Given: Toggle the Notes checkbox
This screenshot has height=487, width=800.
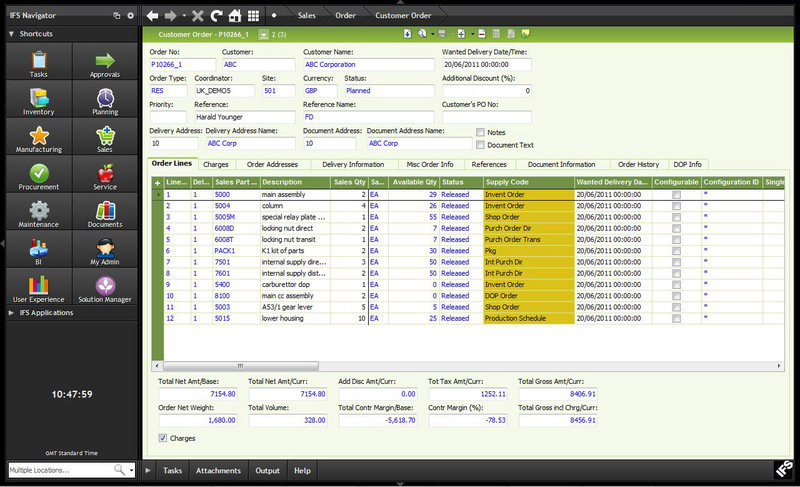Looking at the screenshot, I should coord(480,133).
